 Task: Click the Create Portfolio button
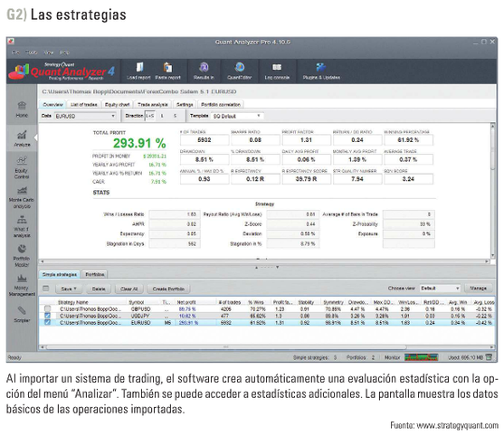coord(168,289)
